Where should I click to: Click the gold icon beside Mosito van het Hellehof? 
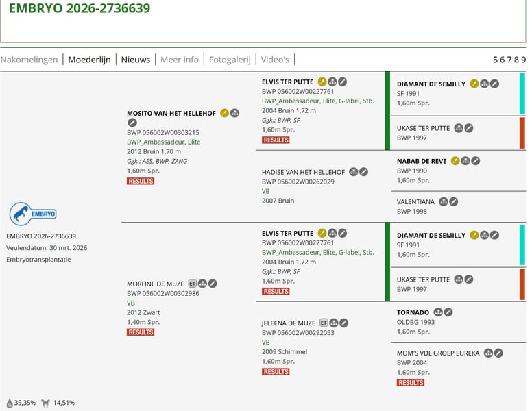pos(224,113)
